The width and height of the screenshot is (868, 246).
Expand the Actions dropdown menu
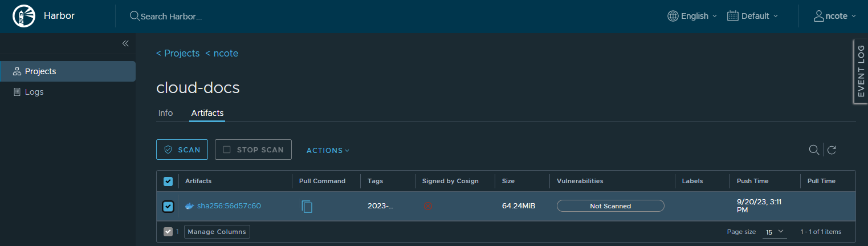tap(328, 150)
